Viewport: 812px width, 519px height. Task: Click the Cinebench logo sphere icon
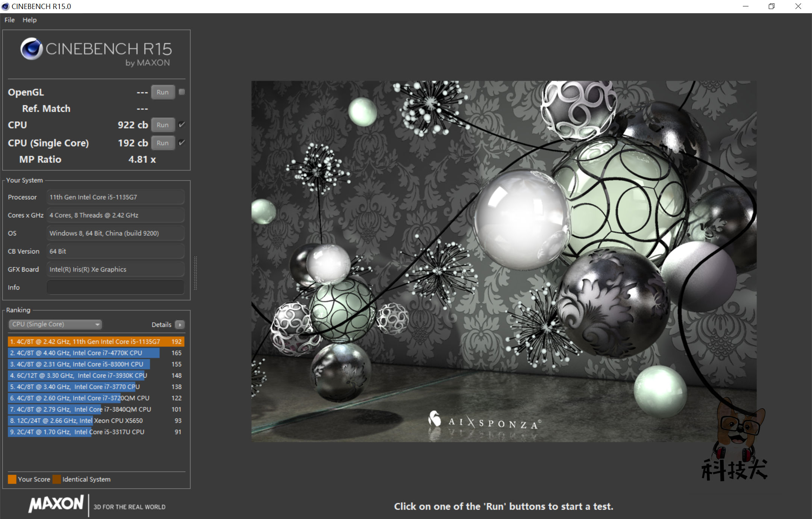[x=31, y=49]
